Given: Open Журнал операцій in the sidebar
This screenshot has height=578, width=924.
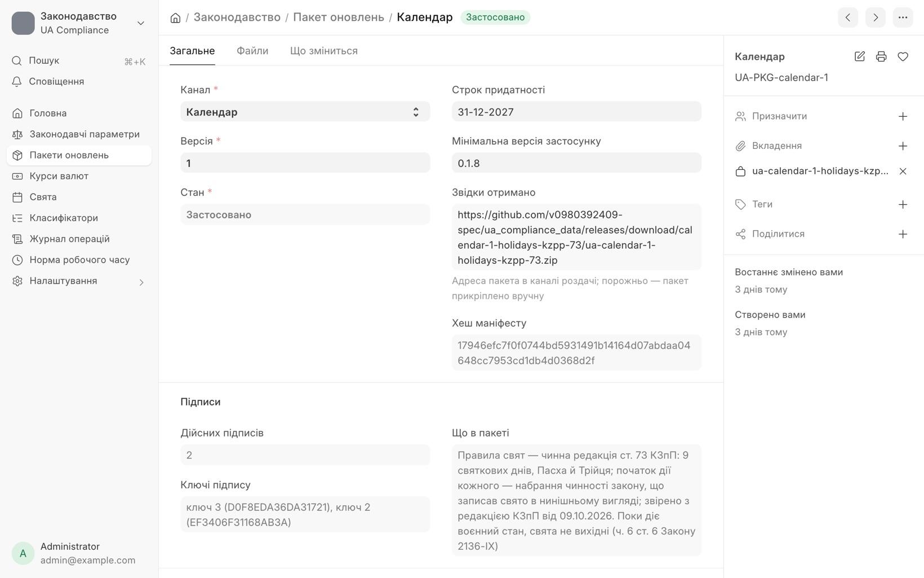Looking at the screenshot, I should [79, 239].
